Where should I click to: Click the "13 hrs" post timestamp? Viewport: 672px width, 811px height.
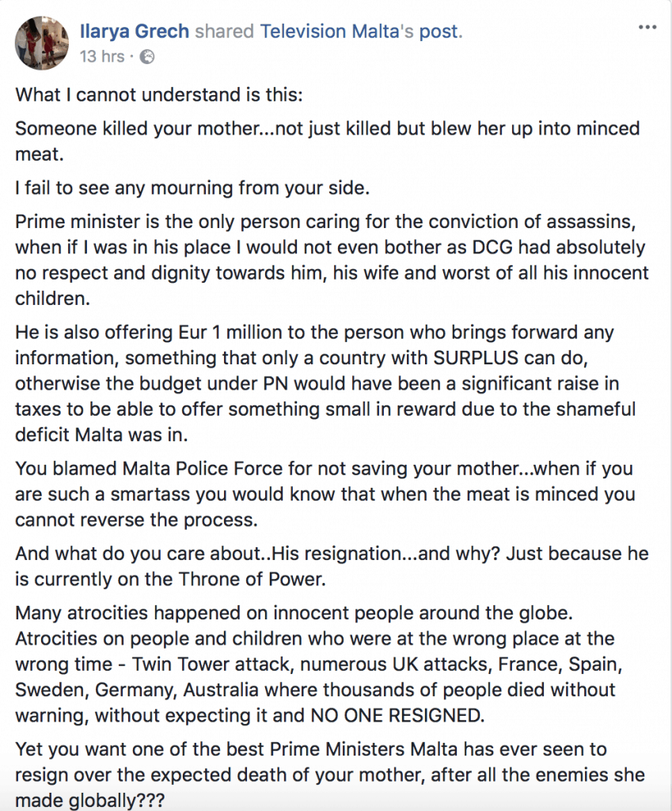pos(101,57)
